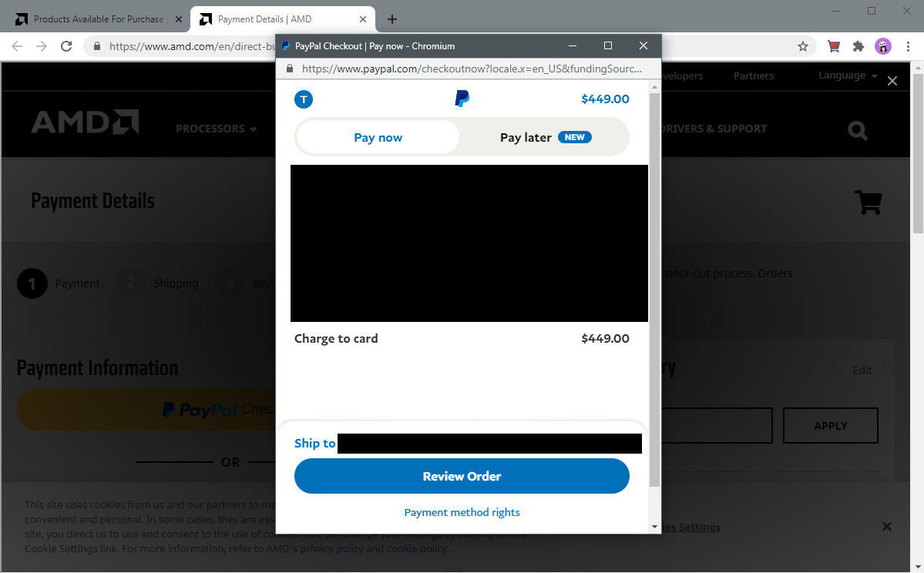Viewport: 924px width, 573px height.
Task: Click the Charge to card text
Action: pos(336,339)
